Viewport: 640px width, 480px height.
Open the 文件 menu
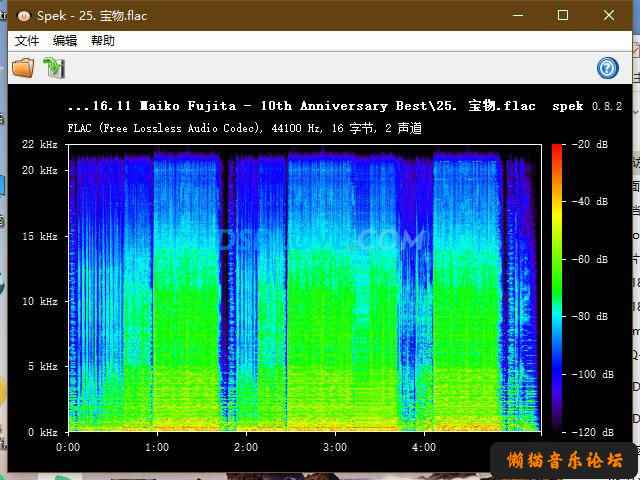[x=27, y=41]
